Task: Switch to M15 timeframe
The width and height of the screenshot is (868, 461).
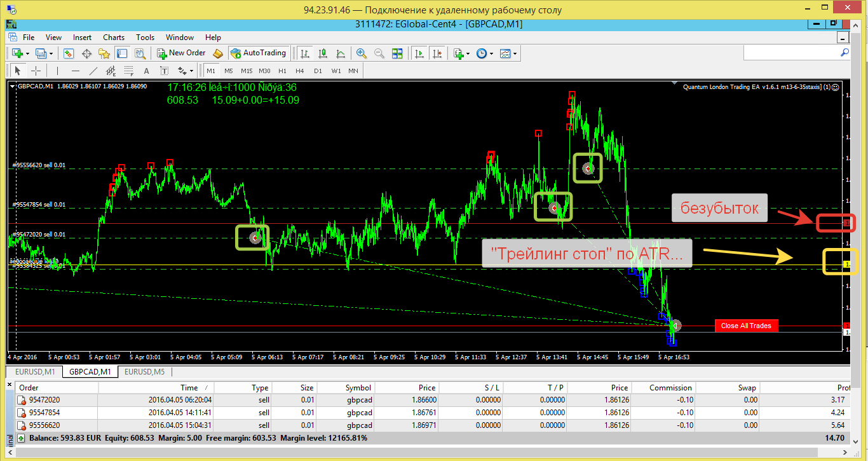Action: [x=247, y=71]
